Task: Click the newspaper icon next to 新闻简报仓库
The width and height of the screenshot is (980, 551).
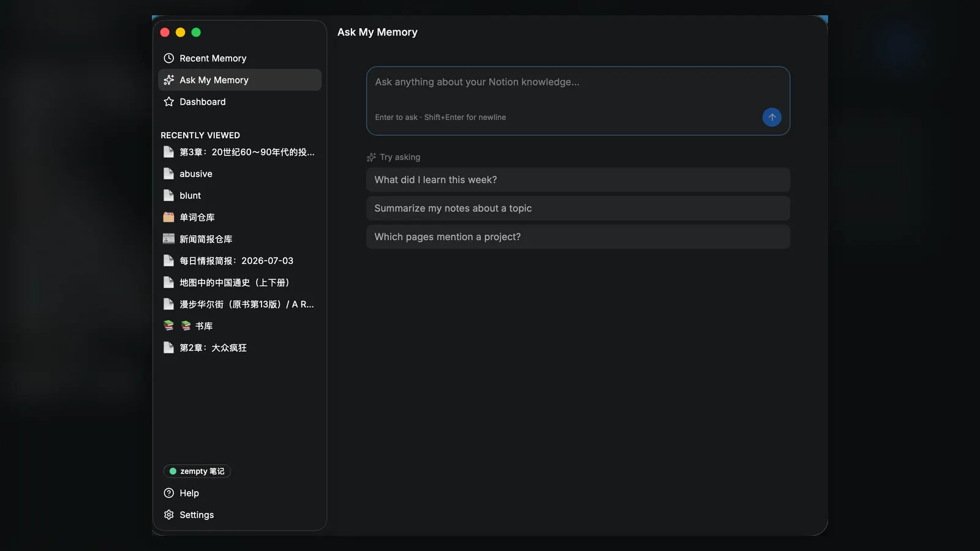Action: (x=168, y=239)
